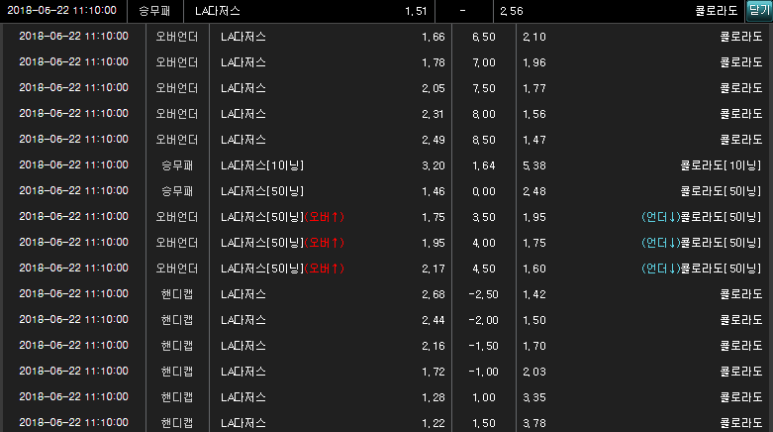Click the 승무패 label in the 5이닝 row

pos(177,191)
